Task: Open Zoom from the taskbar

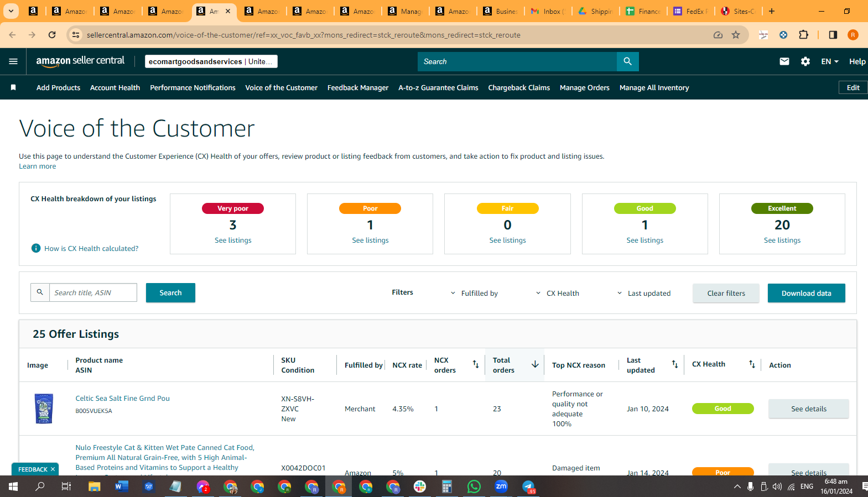Action: coord(501,486)
